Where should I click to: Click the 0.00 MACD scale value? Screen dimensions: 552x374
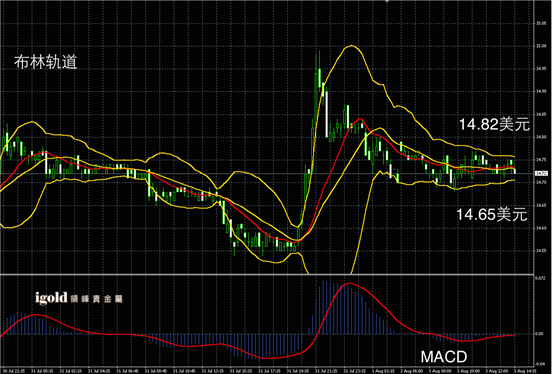540,334
